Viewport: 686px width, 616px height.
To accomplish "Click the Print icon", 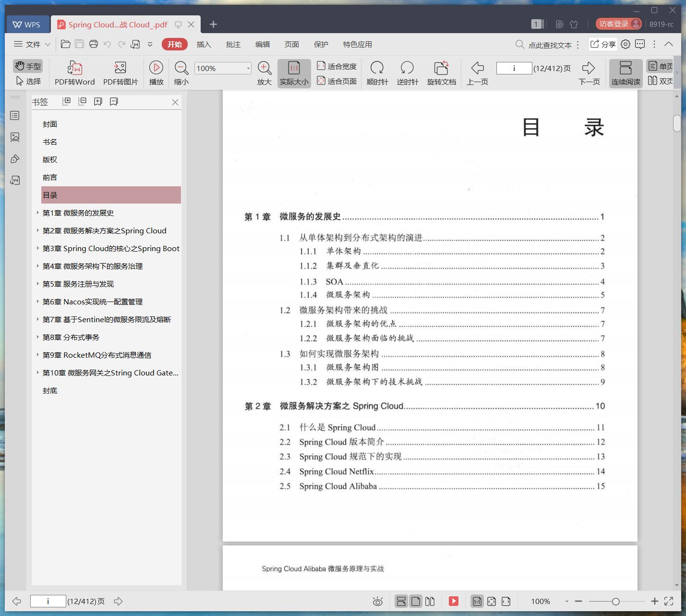I will [x=94, y=44].
